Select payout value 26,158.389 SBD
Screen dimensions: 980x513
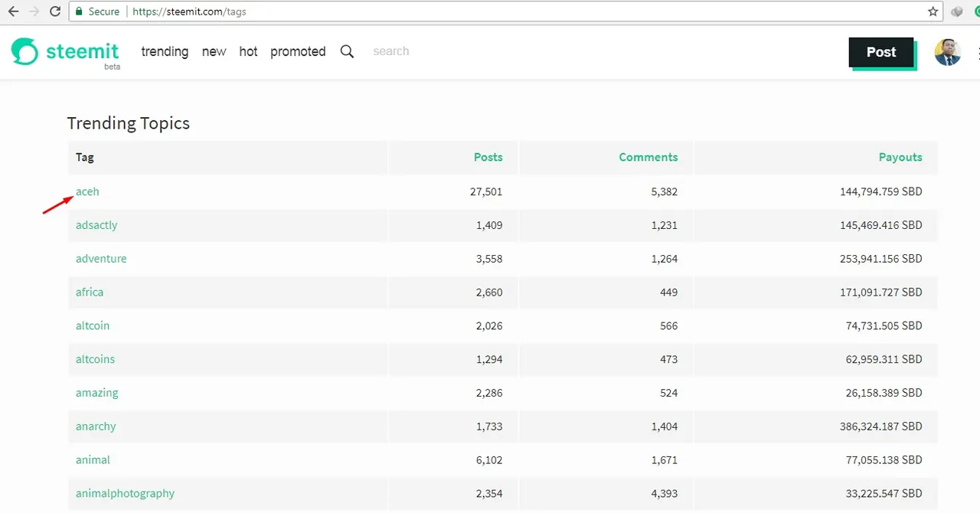point(884,393)
